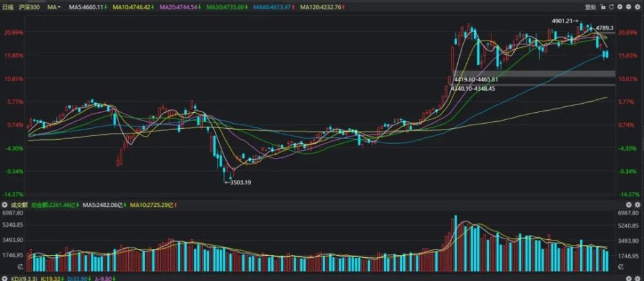Click the left axis 20.89% label
Screen dimensions: 644x281
13,32
